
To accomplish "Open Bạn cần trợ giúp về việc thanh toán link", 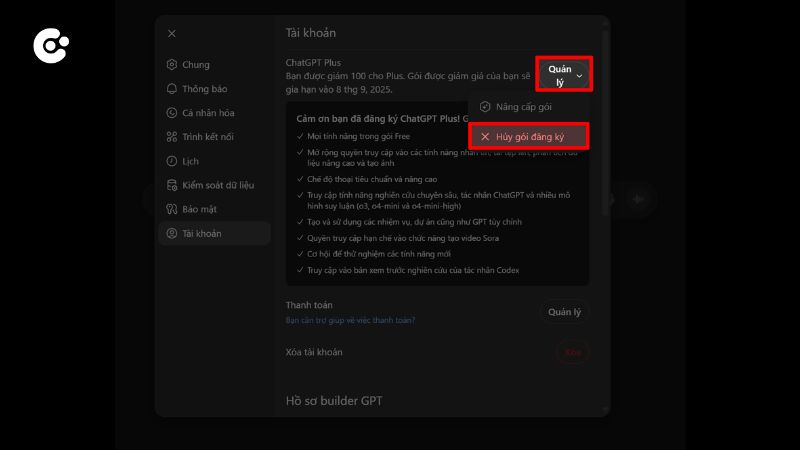I will pos(350,320).
